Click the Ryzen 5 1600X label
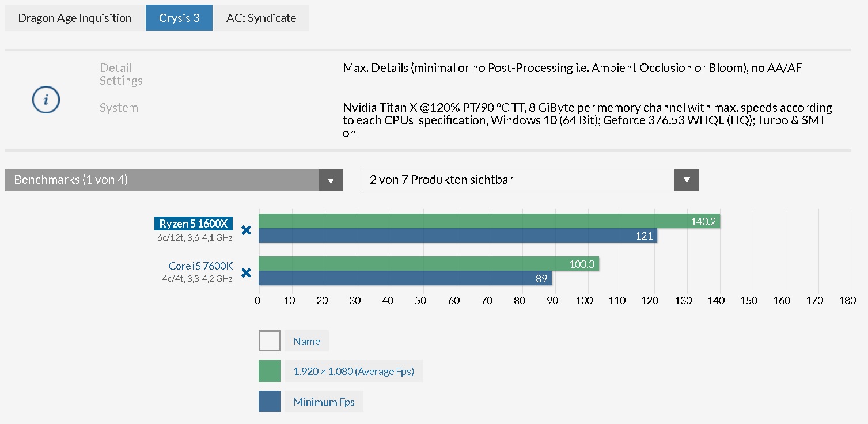This screenshot has height=424, width=868. point(194,224)
